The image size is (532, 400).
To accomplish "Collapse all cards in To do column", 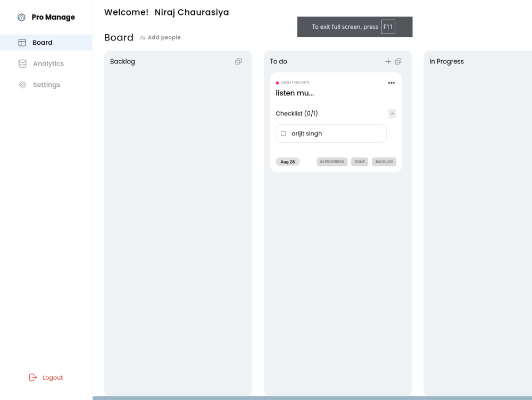I will [398, 61].
